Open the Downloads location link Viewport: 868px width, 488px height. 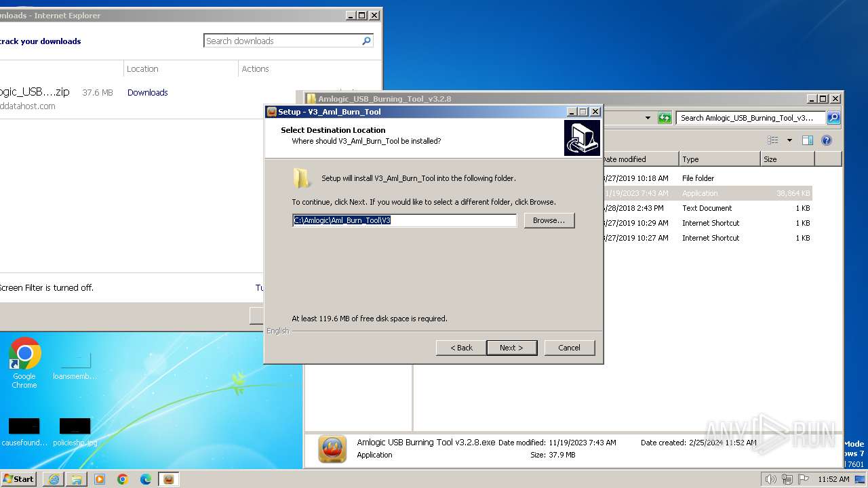point(147,92)
